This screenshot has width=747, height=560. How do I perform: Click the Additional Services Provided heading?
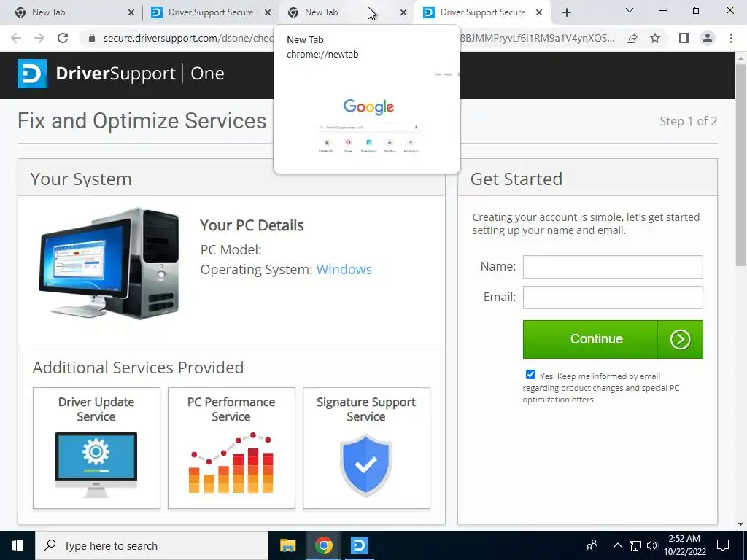tap(138, 367)
